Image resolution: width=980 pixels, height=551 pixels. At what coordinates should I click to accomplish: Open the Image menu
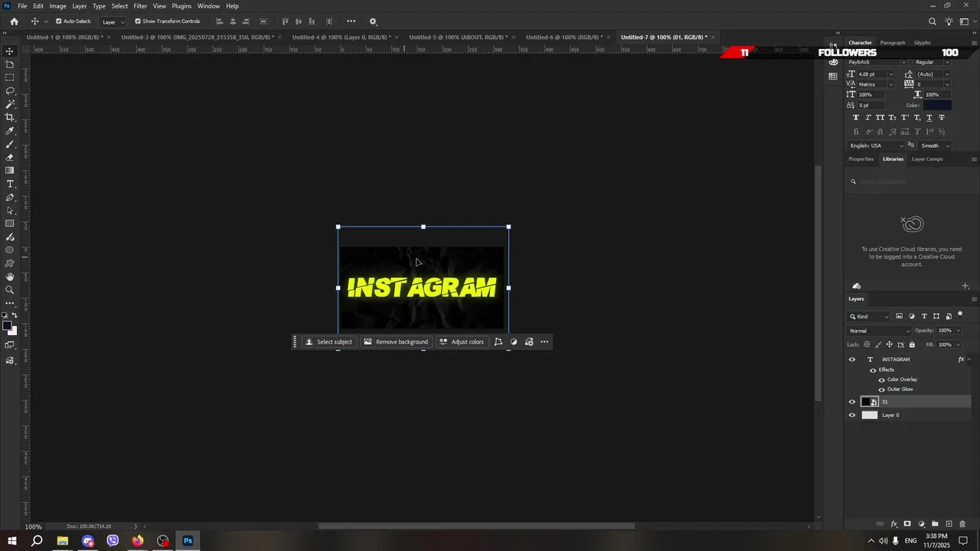point(58,6)
